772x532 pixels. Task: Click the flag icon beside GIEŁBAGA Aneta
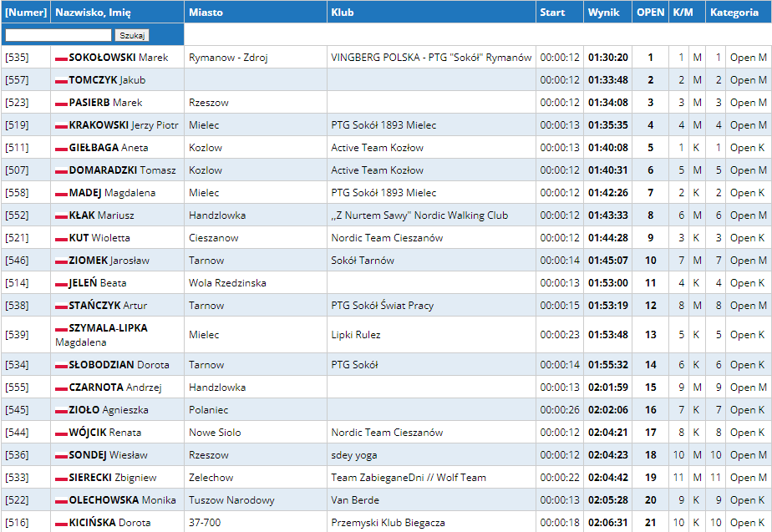point(61,149)
